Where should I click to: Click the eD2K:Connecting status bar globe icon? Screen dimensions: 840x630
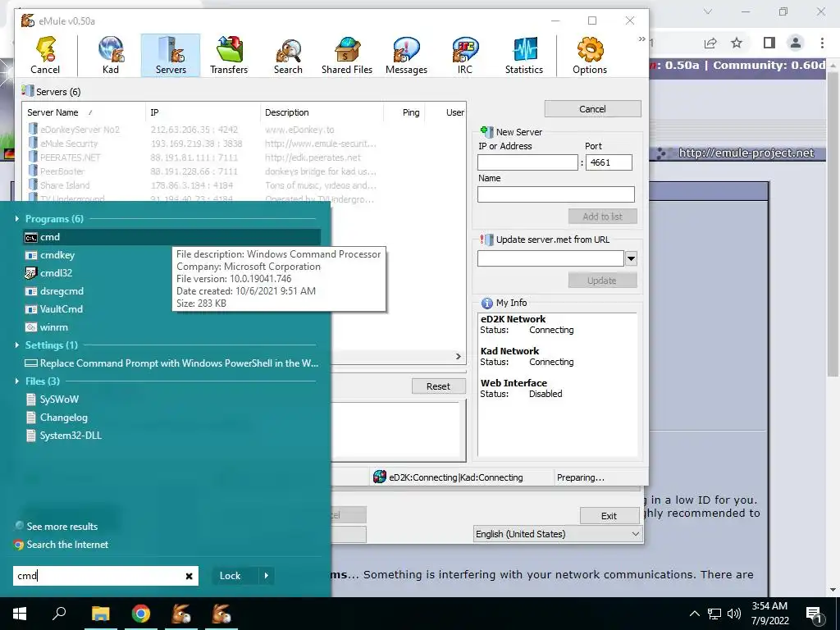point(379,477)
